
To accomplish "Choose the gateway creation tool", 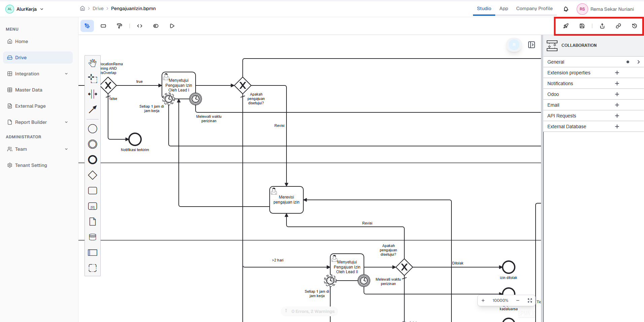I will click(x=93, y=175).
